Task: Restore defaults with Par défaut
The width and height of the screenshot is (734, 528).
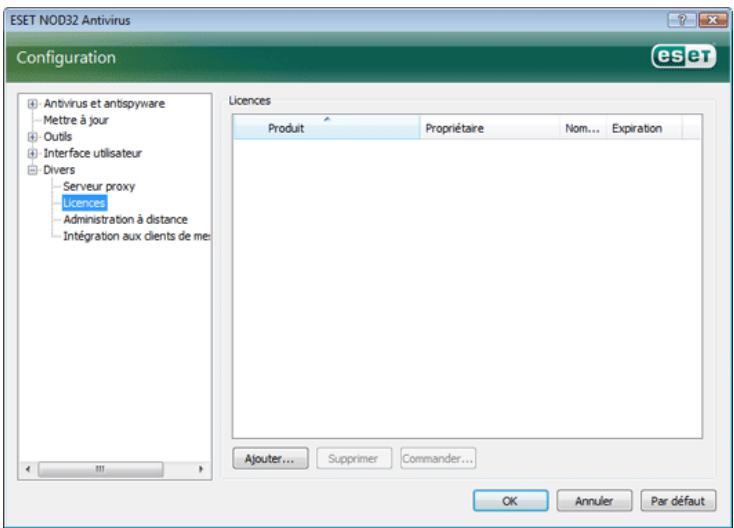Action: 678,501
